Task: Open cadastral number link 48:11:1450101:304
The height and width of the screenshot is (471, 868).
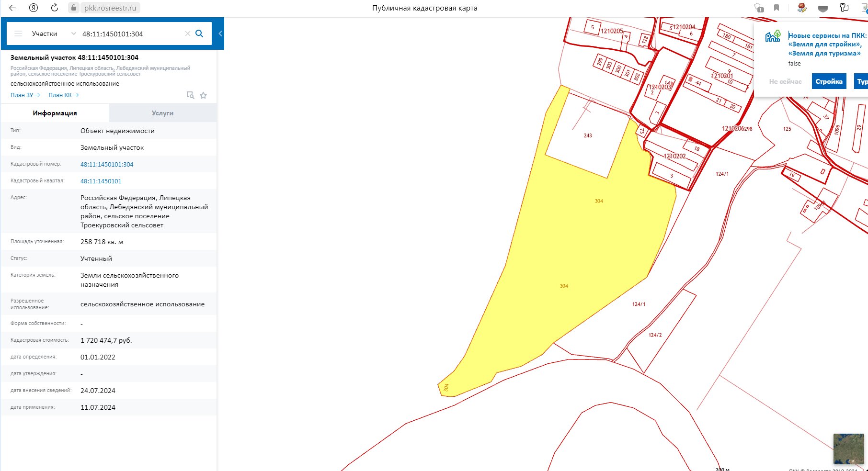Action: 107,164
